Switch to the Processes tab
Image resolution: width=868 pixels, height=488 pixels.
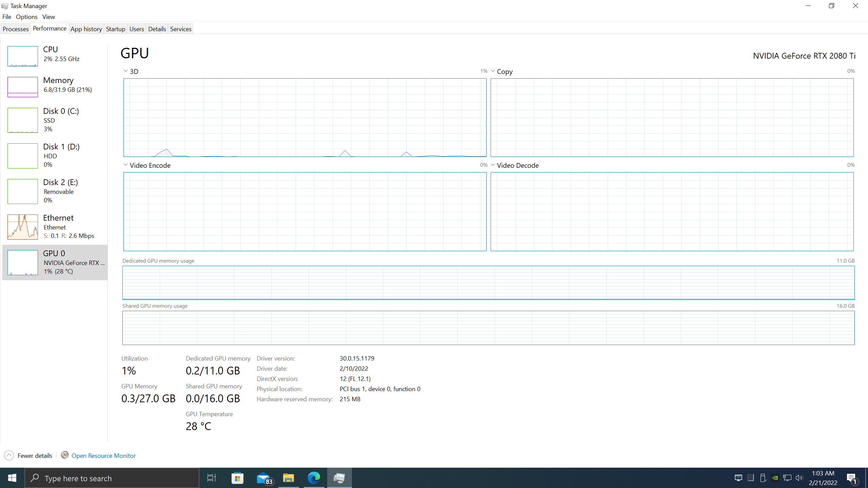[16, 29]
